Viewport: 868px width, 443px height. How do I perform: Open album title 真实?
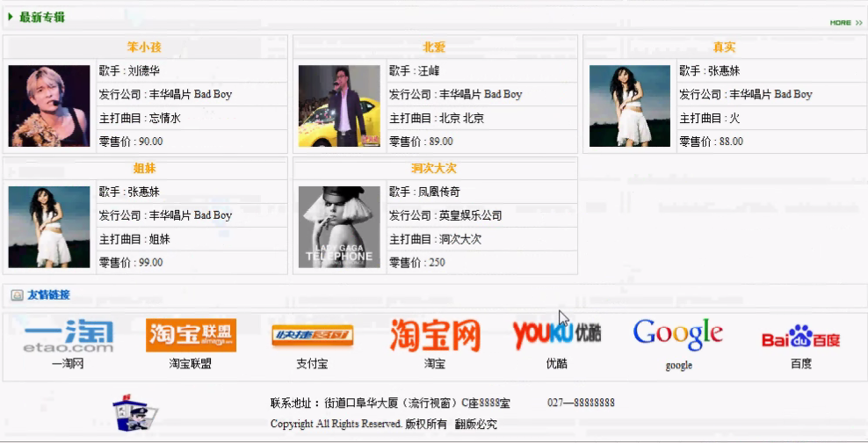point(724,47)
